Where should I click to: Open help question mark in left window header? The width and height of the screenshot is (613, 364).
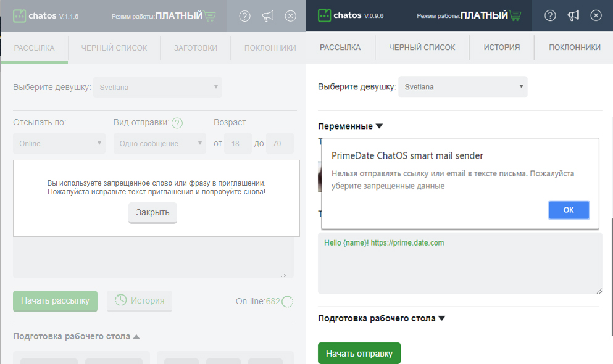pyautogui.click(x=244, y=16)
